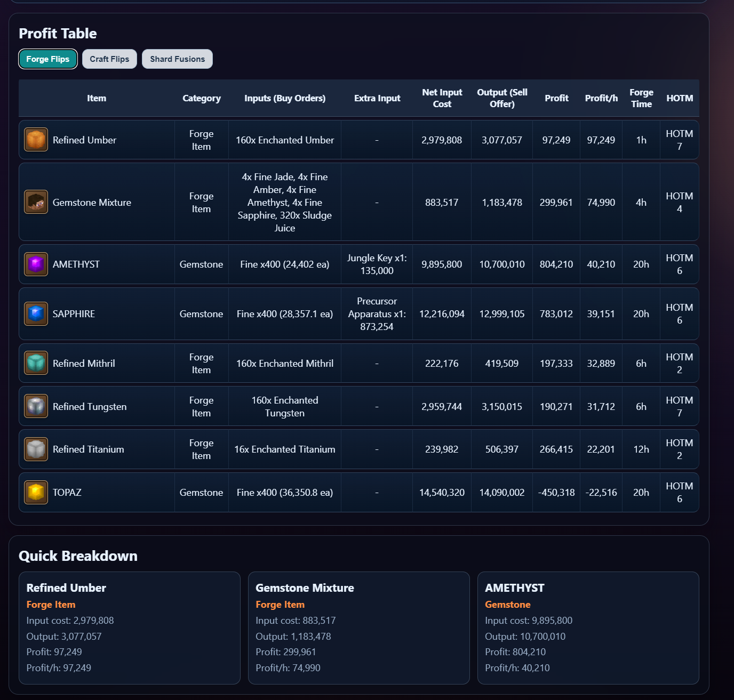Image resolution: width=734 pixels, height=700 pixels.
Task: Click the 804,210 profit cell in the AMETHYST row
Action: click(x=556, y=264)
